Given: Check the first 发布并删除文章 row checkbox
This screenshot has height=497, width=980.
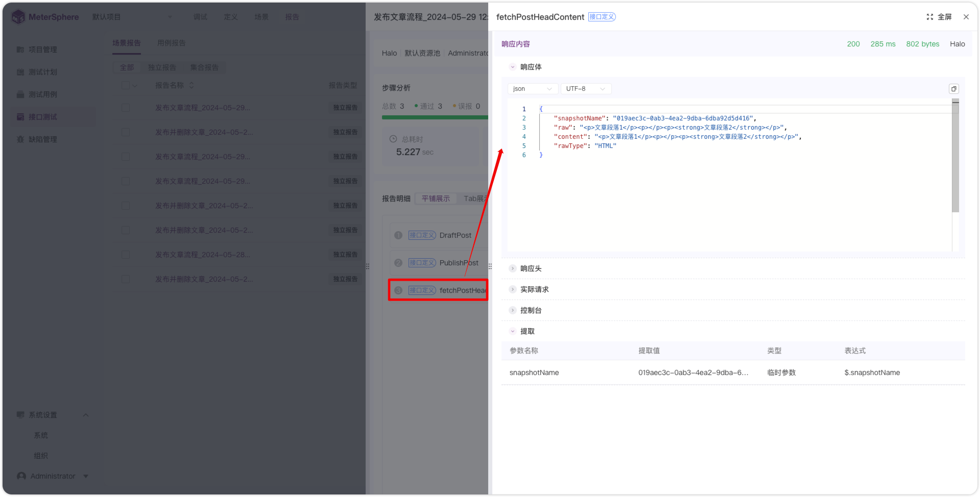Looking at the screenshot, I should click(x=126, y=132).
